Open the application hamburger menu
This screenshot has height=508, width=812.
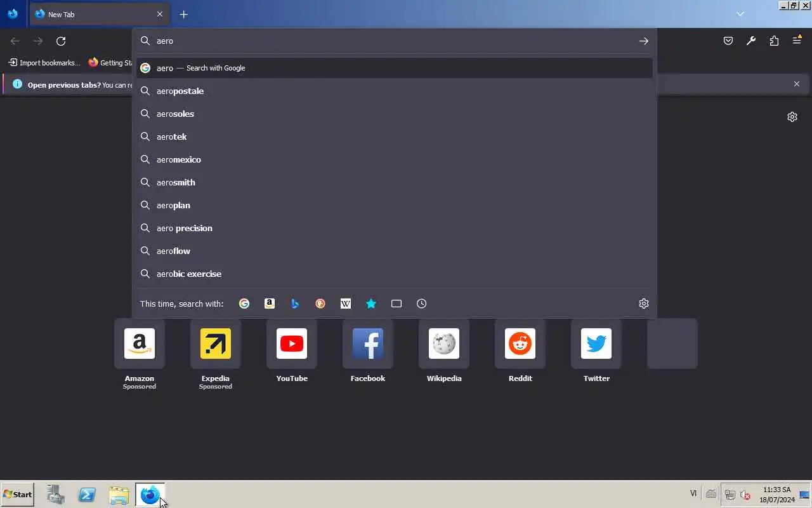(x=797, y=41)
